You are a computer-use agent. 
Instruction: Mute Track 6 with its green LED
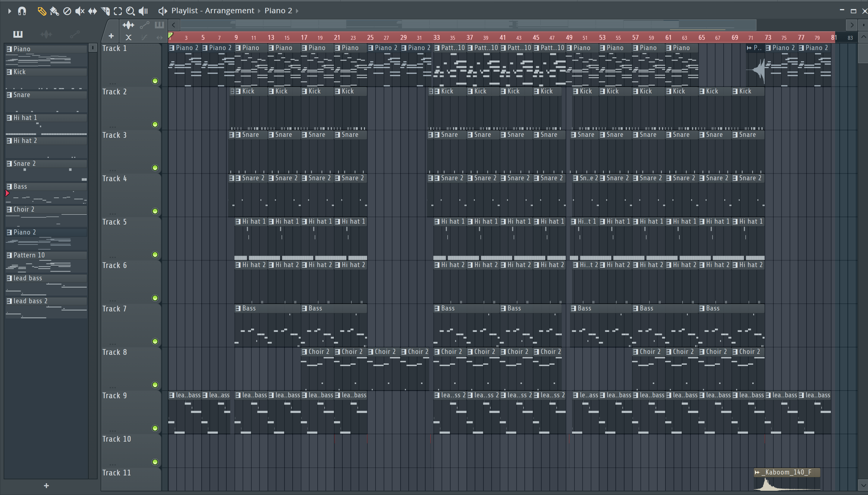point(155,298)
